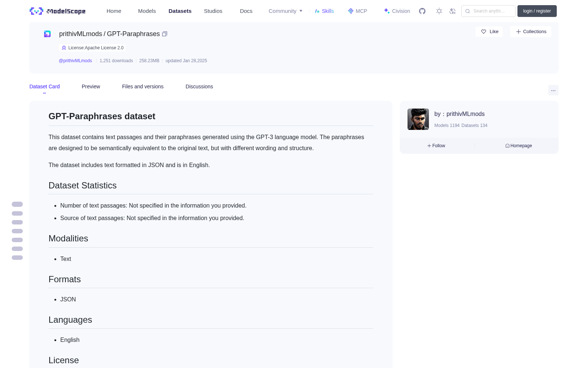588x368 pixels.
Task: Expand the Community dropdown menu
Action: 286,11
